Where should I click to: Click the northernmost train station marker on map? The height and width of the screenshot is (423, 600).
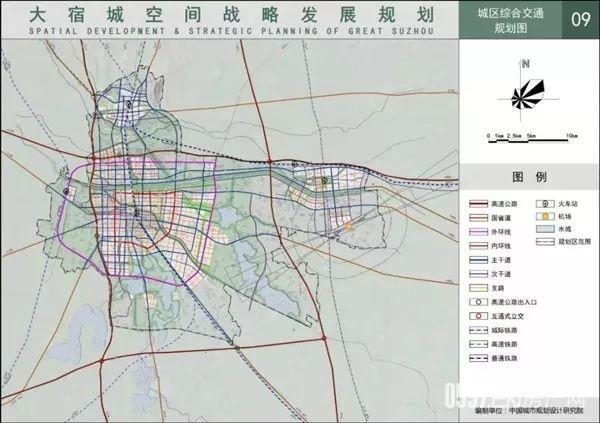[x=129, y=104]
